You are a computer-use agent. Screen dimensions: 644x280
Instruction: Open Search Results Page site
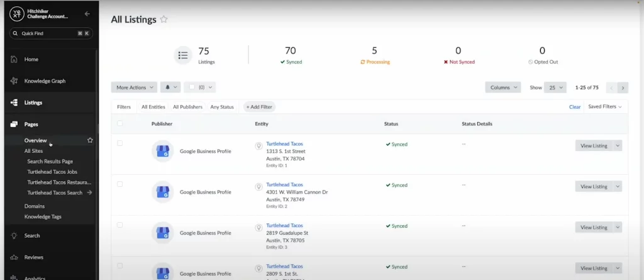[50, 162]
